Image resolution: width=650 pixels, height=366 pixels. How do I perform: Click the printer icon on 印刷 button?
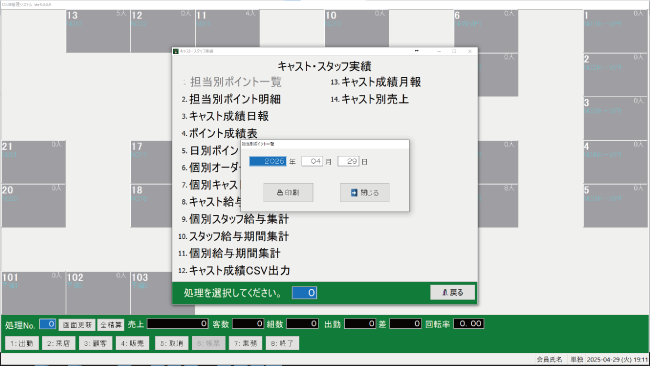click(280, 193)
